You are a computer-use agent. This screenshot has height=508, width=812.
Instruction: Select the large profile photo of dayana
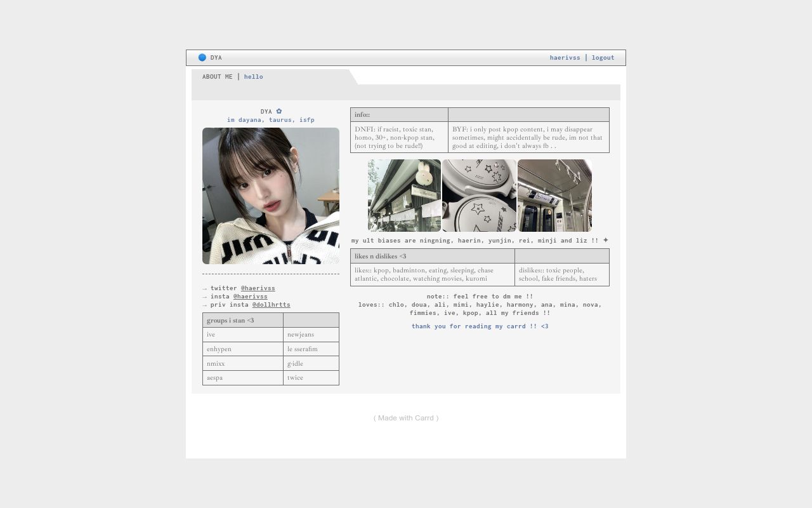click(270, 196)
